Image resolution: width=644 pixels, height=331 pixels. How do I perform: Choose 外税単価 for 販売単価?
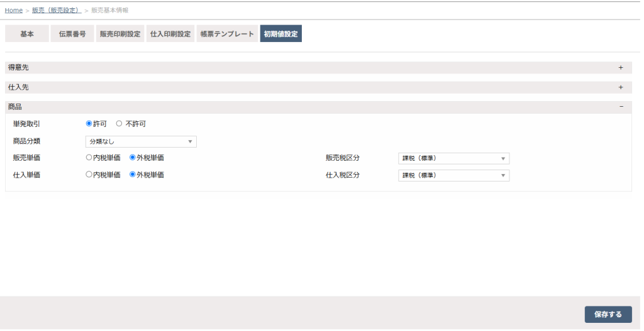pyautogui.click(x=132, y=158)
